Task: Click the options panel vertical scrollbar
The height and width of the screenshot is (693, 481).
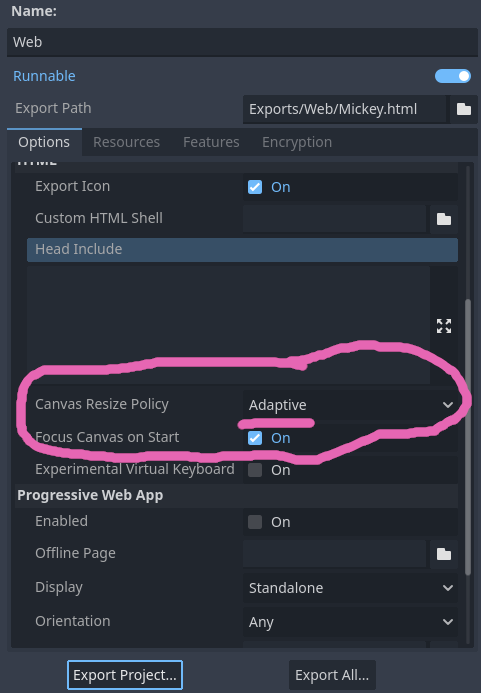Action: pos(468,438)
